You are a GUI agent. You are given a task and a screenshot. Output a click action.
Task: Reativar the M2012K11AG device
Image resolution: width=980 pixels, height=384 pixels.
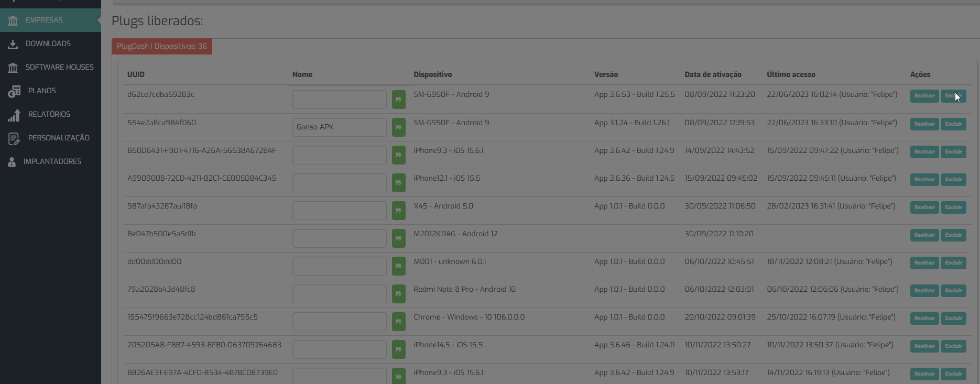924,235
